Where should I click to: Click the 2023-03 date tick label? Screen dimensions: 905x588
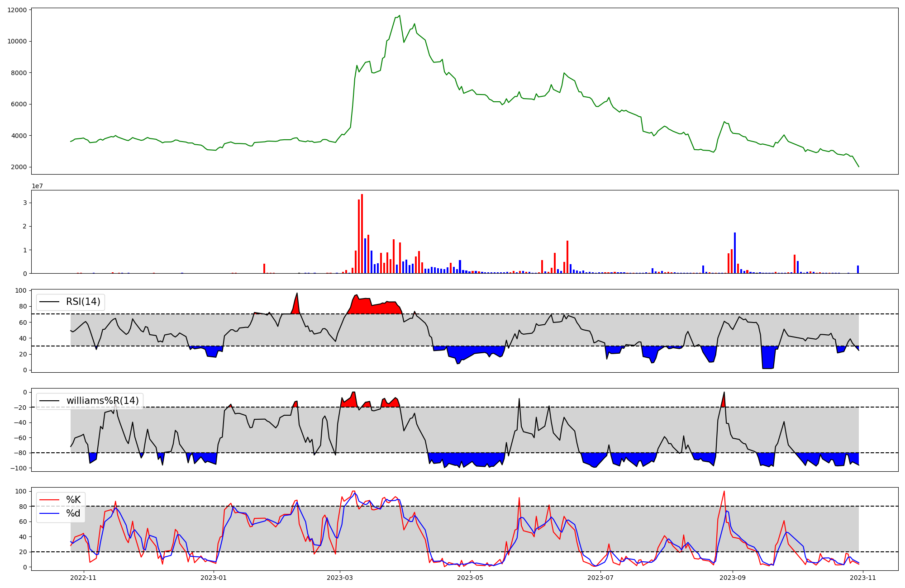click(x=339, y=577)
